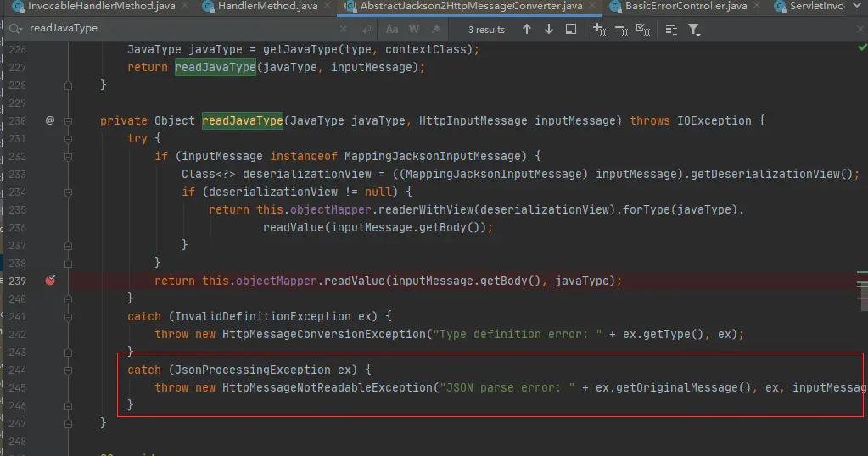Open the search filter dropdown

[x=694, y=29]
